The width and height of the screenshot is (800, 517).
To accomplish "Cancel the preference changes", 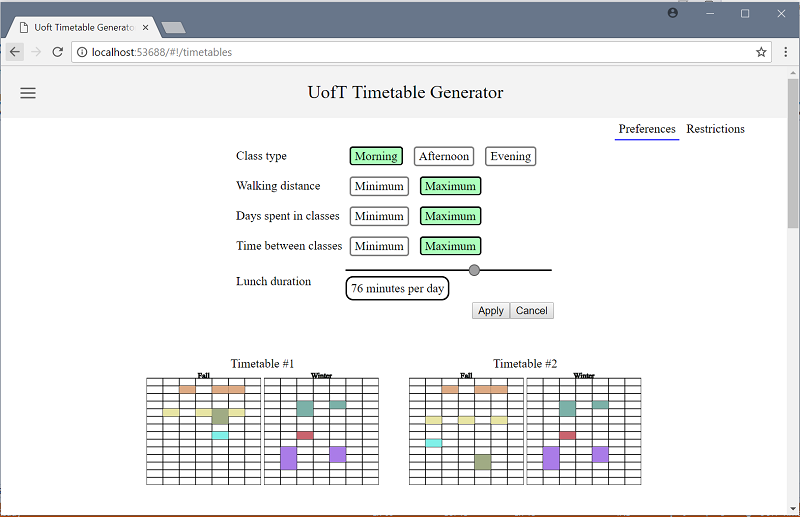I will 532,310.
